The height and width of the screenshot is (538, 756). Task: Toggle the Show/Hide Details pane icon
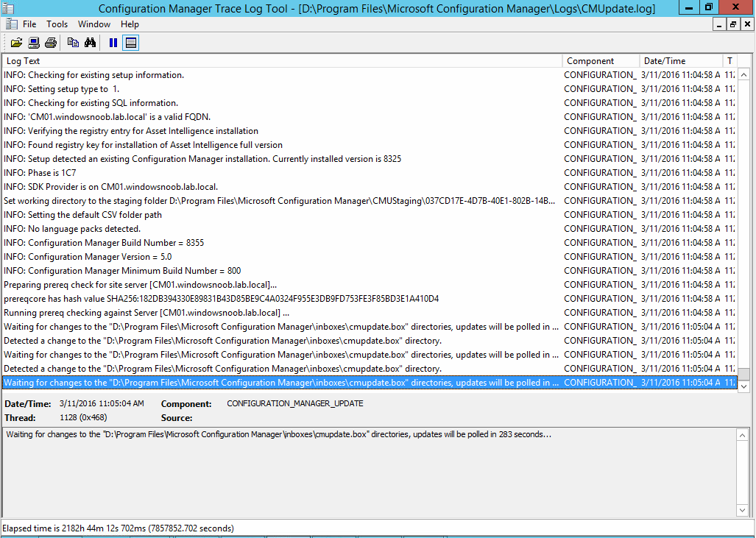(x=130, y=43)
